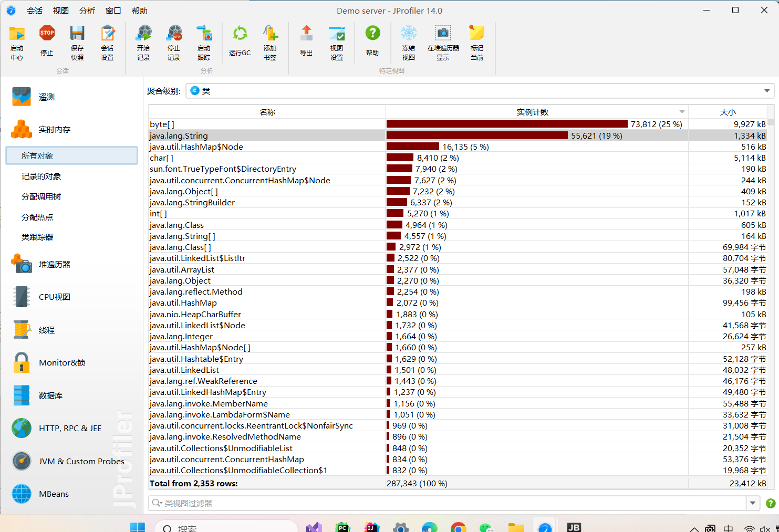The height and width of the screenshot is (532, 779).
Task: Show selection in Heap Walker (在堆遍历器显示)
Action: pyautogui.click(x=443, y=33)
